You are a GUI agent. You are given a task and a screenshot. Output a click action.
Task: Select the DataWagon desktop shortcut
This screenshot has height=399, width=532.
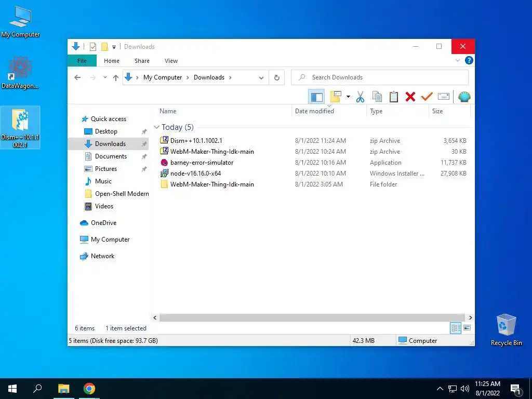20,73
